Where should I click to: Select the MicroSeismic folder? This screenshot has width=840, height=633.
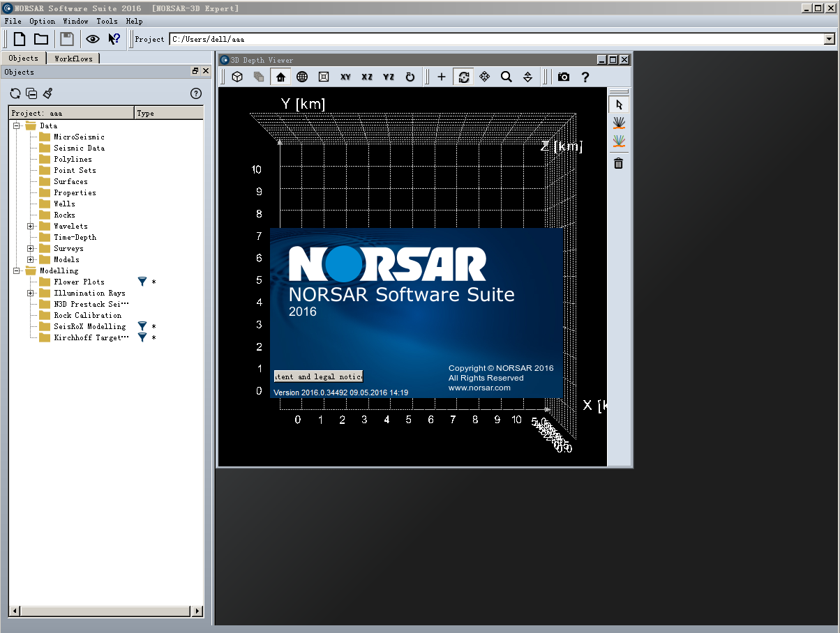point(79,137)
